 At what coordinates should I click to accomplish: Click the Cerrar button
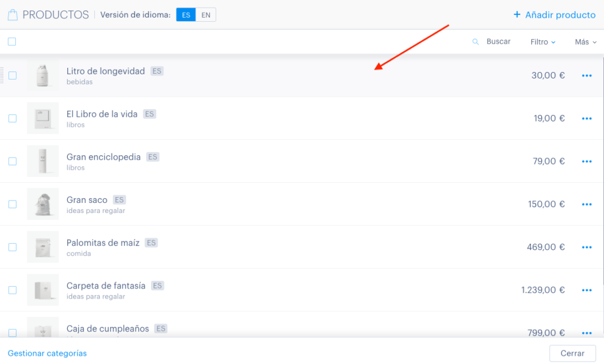(x=572, y=353)
